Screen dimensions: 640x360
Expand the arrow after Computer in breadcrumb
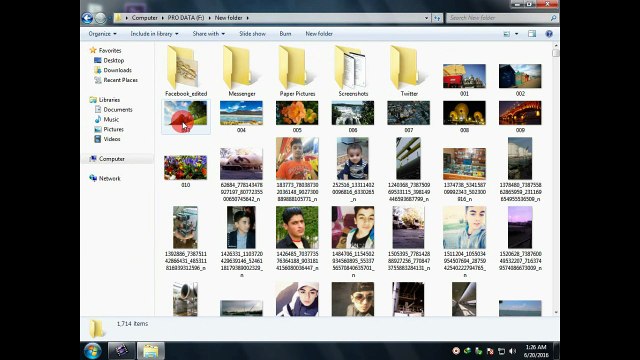(162, 18)
